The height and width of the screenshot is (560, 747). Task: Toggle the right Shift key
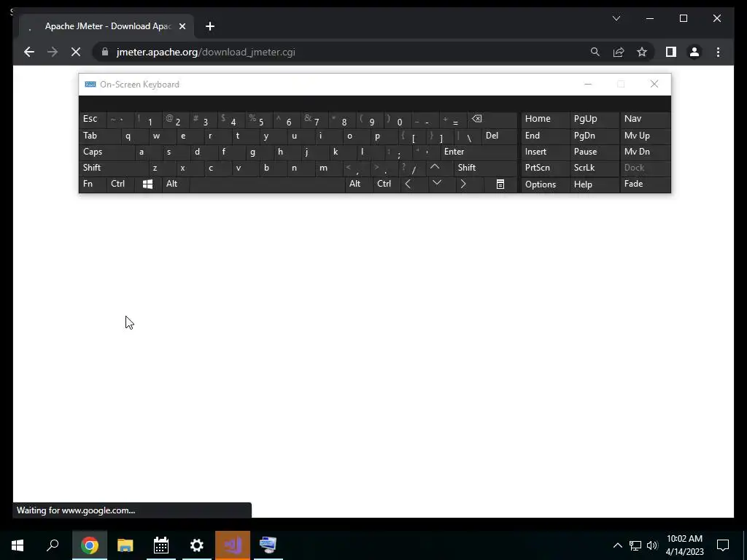point(485,168)
